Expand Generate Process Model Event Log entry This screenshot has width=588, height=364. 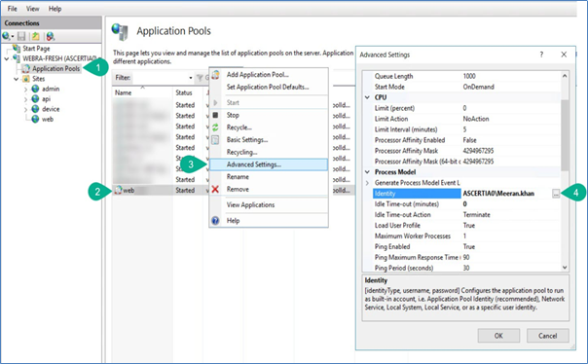coord(368,183)
